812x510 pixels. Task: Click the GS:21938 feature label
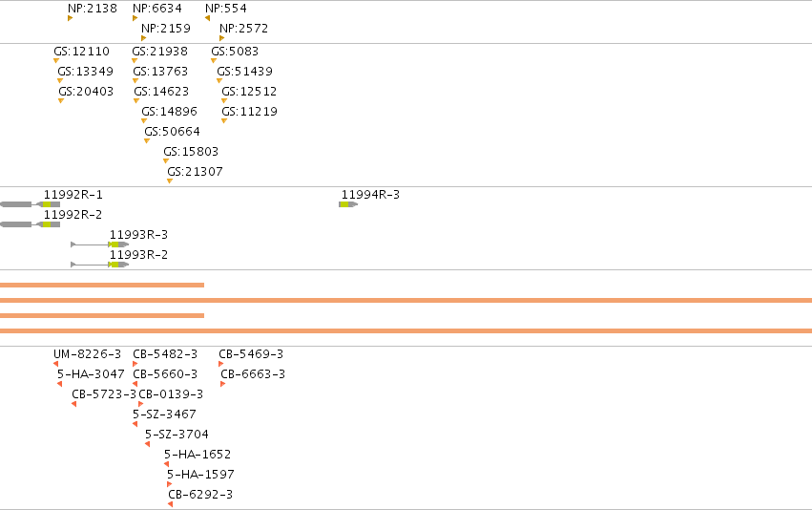coord(160,52)
